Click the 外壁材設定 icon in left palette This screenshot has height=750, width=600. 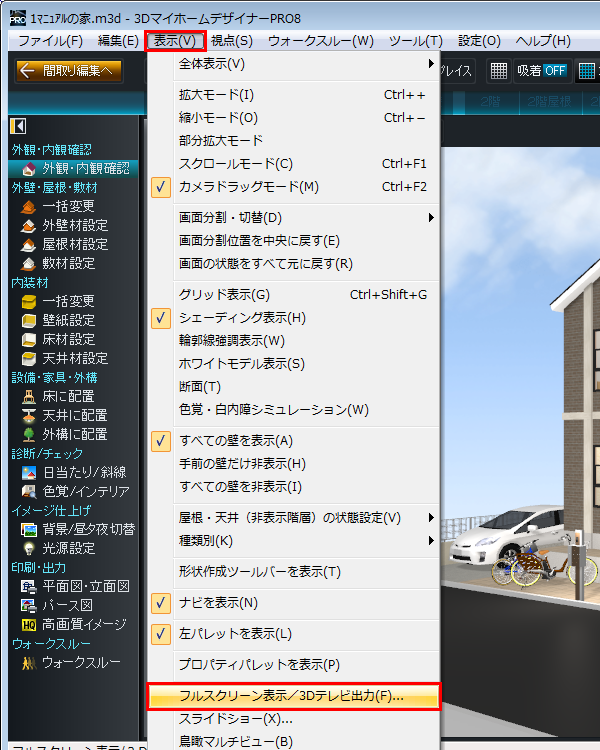(29, 225)
